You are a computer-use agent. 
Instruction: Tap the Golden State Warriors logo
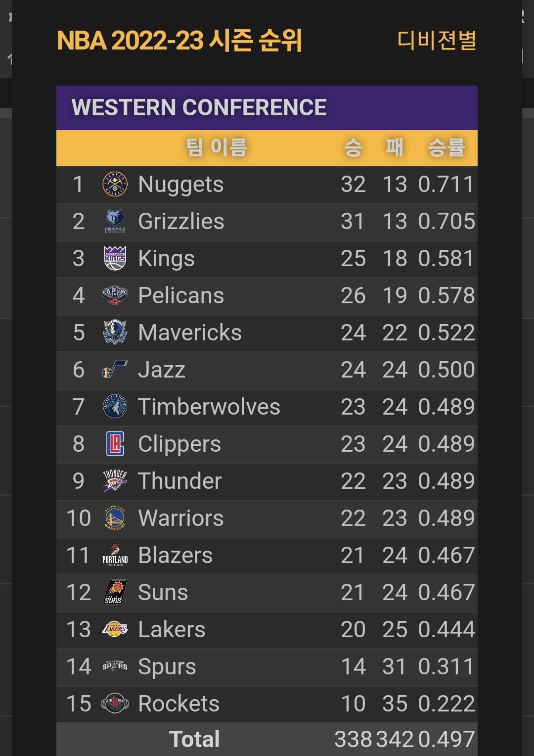[x=115, y=518]
